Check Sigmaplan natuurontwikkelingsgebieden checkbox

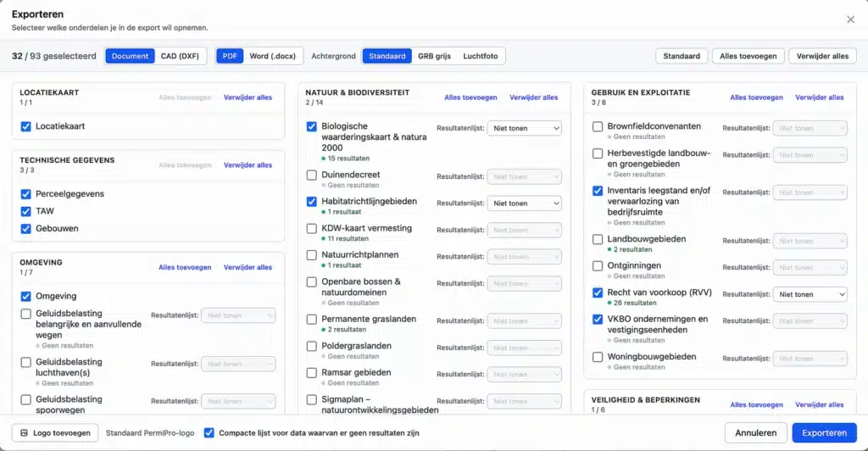pos(312,399)
